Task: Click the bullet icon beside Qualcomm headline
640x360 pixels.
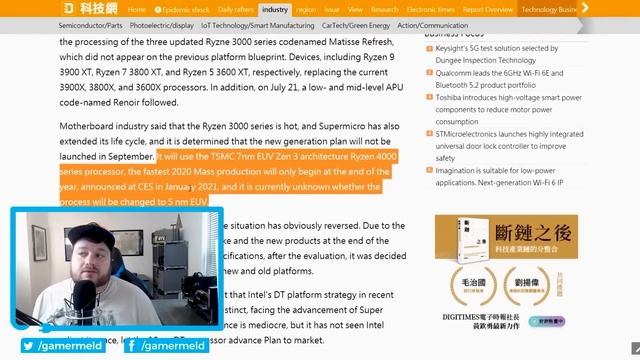Action: click(429, 73)
